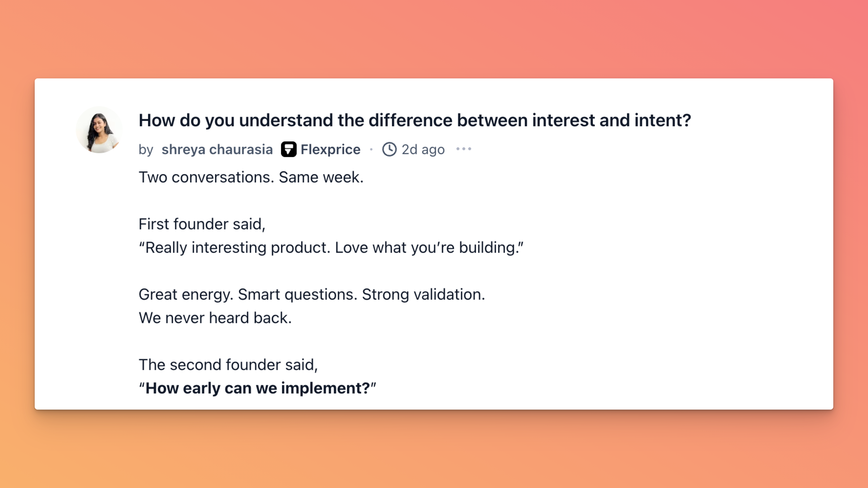Select the "Really interesting product" quote line
Screen dimensions: 868x488
point(331,247)
